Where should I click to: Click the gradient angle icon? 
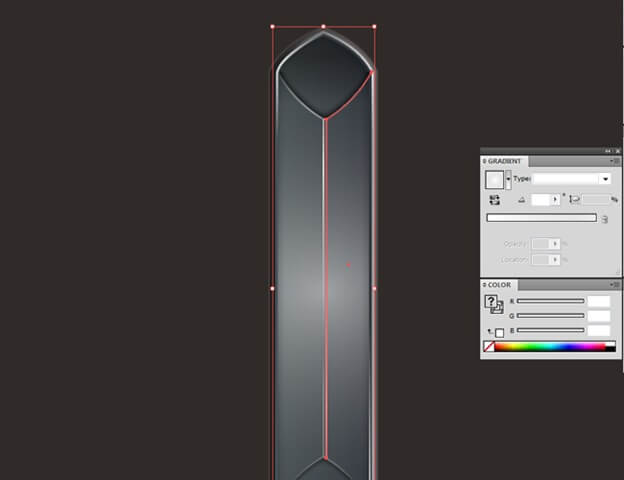(x=522, y=200)
